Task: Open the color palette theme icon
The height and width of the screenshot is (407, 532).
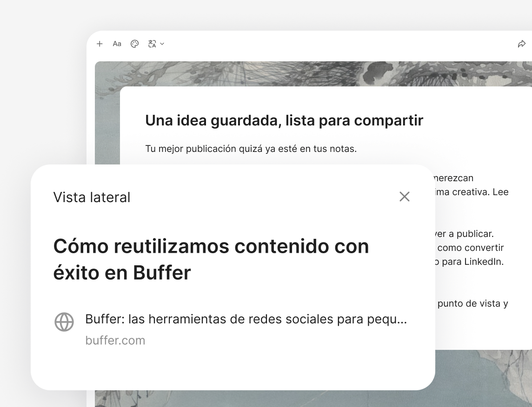Action: [135, 44]
